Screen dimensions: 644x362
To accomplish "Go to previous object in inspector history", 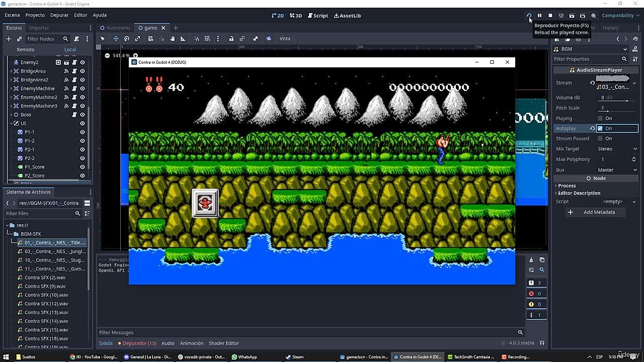I will pos(618,39).
